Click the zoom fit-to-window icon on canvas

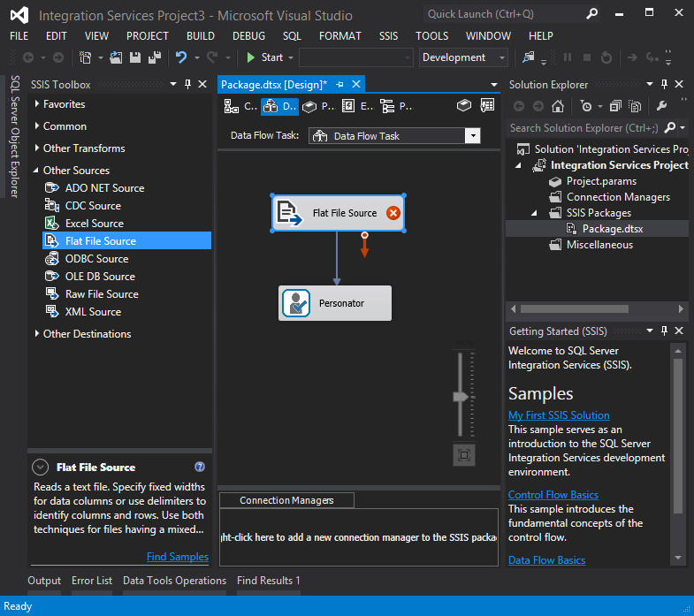point(464,454)
